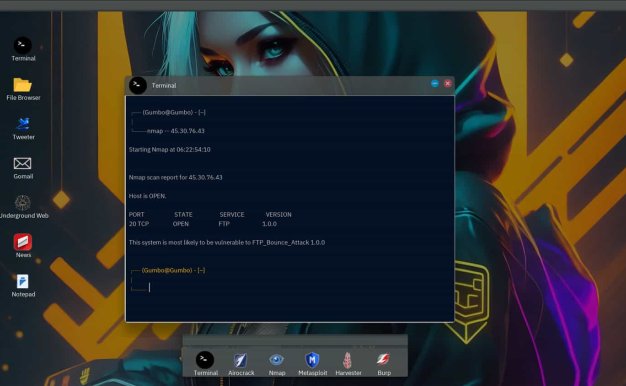Viewport: 626px width, 386px height.
Task: Open Burp from the dock
Action: pyautogui.click(x=383, y=359)
